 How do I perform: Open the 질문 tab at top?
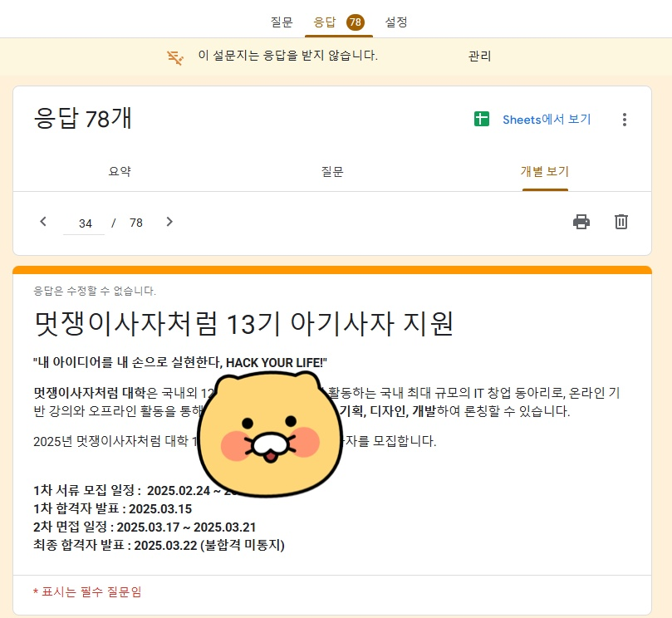coord(282,22)
